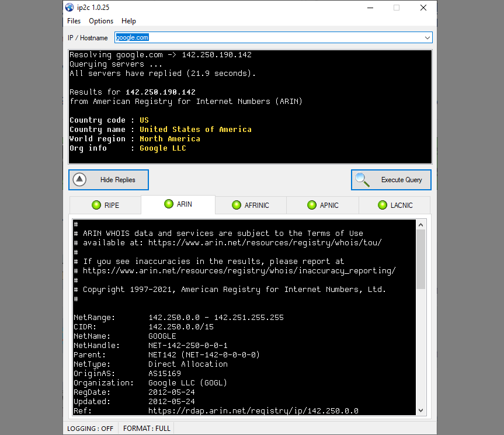Click the rdap.arin.net Ref URL
This screenshot has width=504, height=435.
[253, 410]
